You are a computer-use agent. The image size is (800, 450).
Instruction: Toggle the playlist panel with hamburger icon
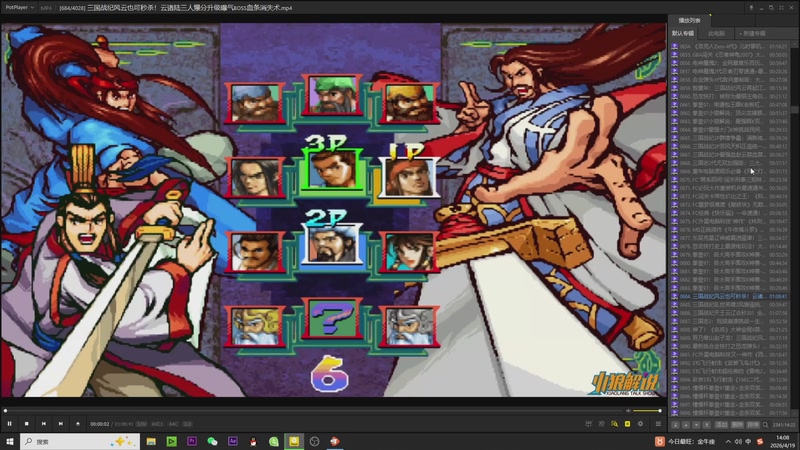(658, 423)
